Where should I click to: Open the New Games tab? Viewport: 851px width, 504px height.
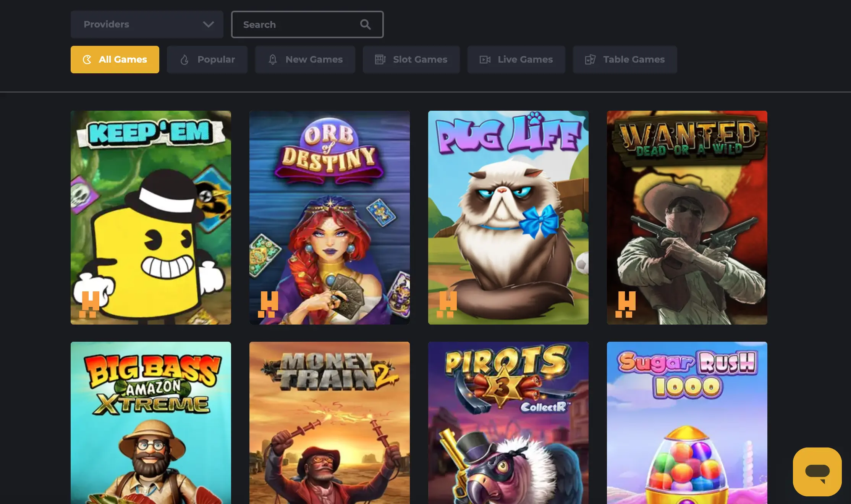point(305,60)
